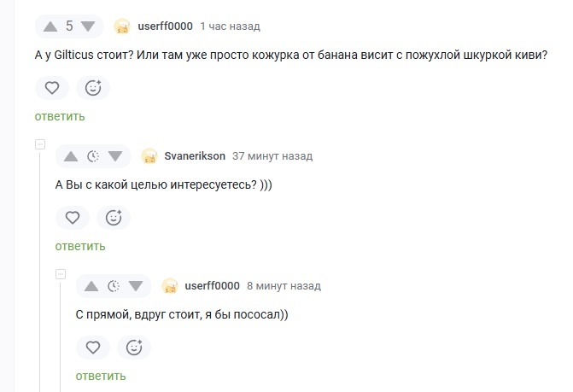Click the top "ответить" reply link
This screenshot has width=573, height=392.
[x=60, y=116]
